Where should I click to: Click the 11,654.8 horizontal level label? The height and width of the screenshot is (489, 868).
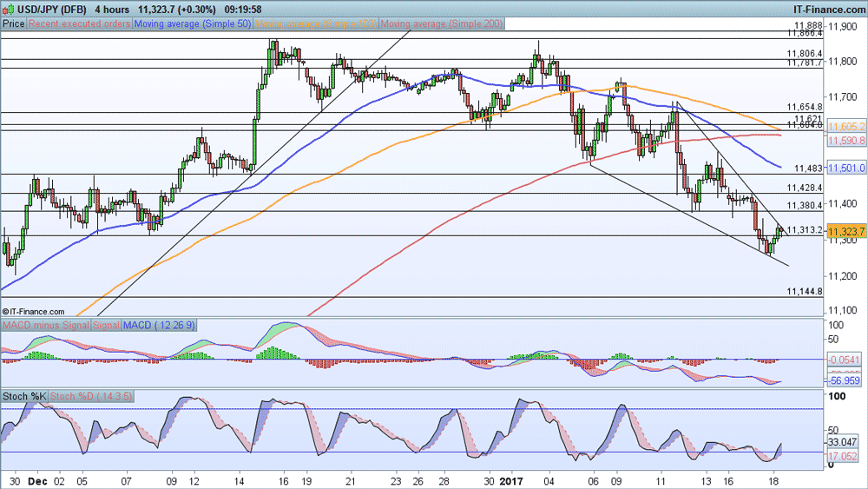(x=805, y=107)
